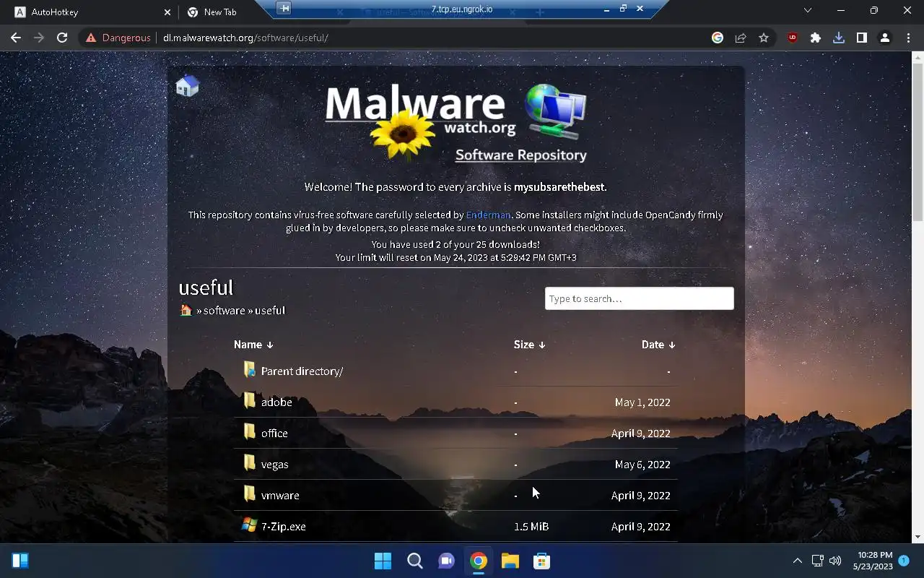Open the notification count badge in system tray

click(904, 560)
